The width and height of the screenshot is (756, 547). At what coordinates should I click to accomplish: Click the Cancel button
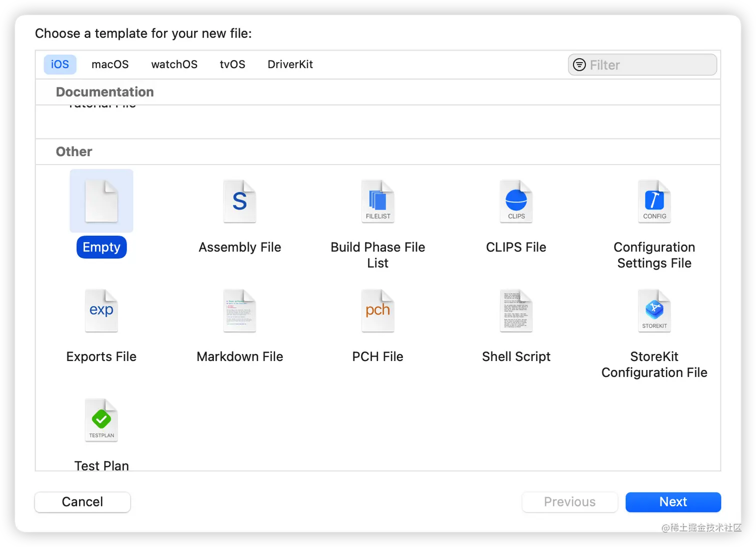[82, 502]
